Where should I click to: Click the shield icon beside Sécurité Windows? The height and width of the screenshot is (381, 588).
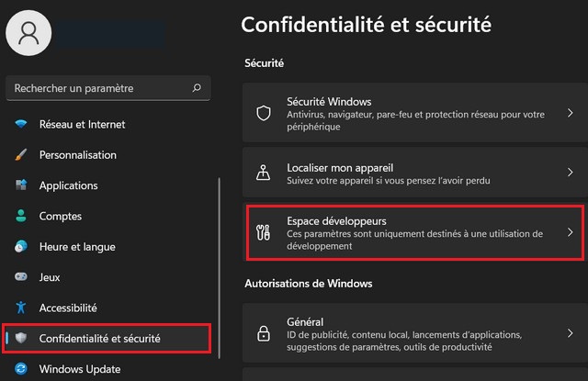(x=264, y=113)
